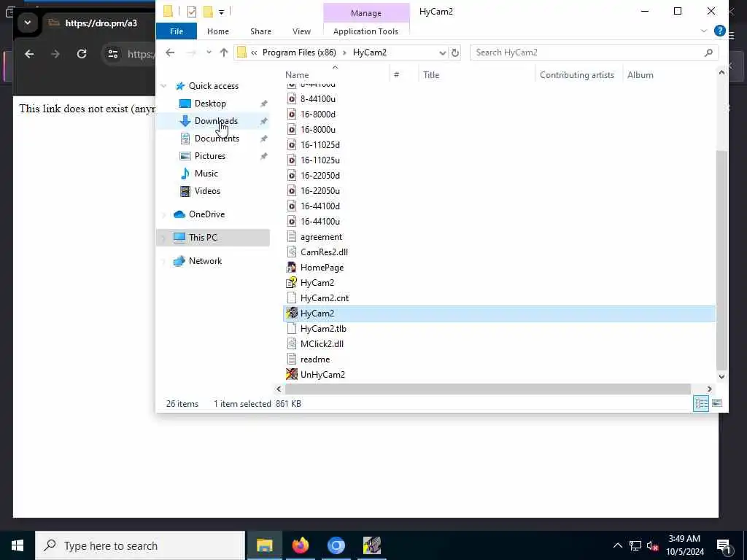Open the HyCam2 help file with question mark icon
This screenshot has height=560, width=747.
[291, 282]
